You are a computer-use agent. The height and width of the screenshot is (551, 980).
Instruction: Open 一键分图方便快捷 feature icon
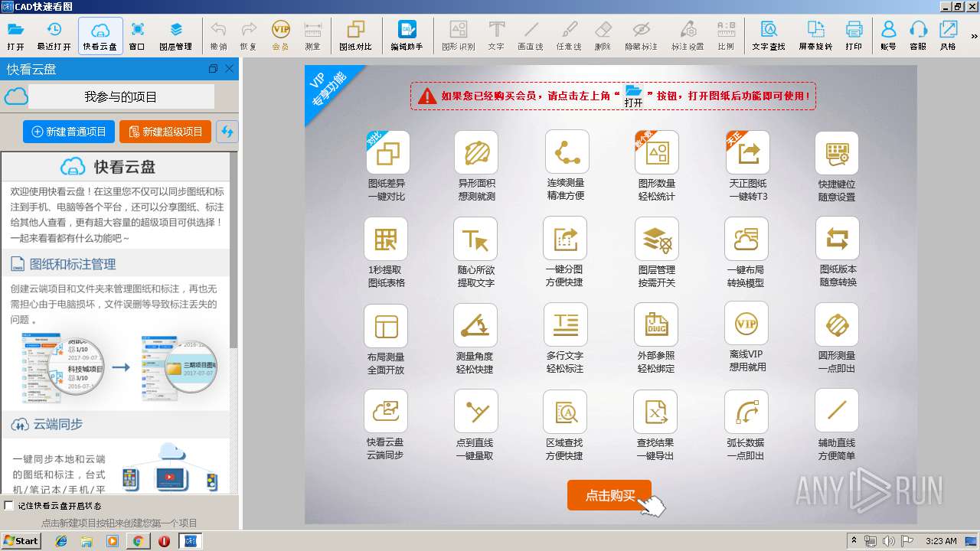click(x=565, y=239)
